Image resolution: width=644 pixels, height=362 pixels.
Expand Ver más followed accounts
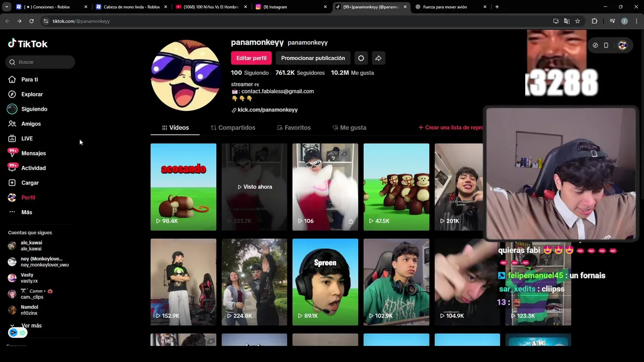pyautogui.click(x=32, y=326)
